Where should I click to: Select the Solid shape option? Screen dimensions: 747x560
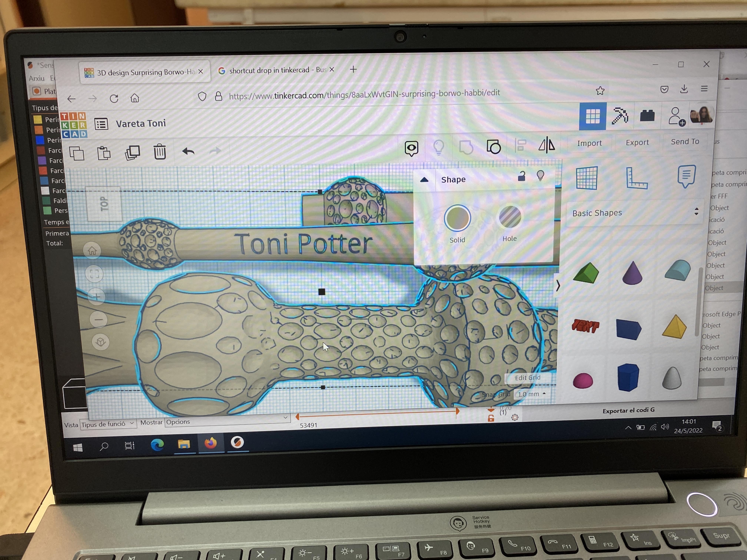[x=457, y=218]
